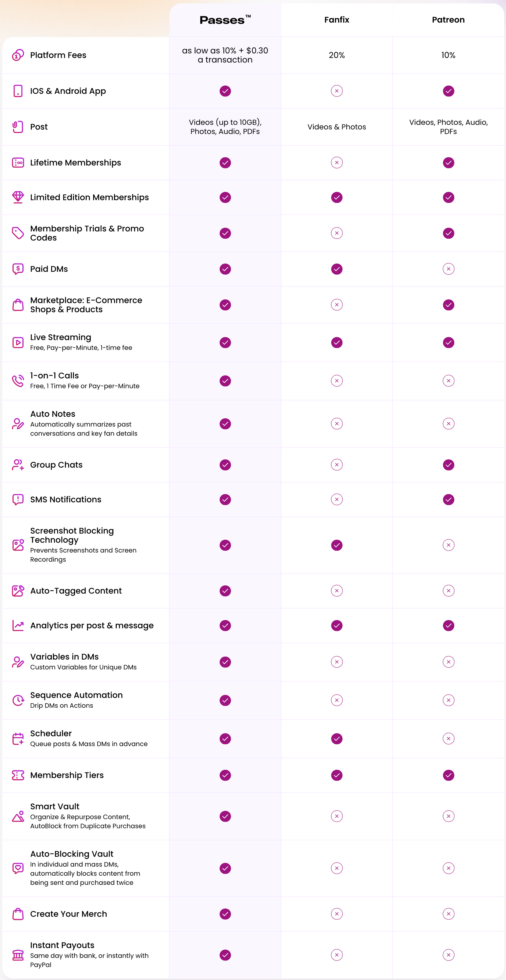The image size is (506, 980).
Task: Click the Paid DMs dollar chat icon
Action: point(18,269)
